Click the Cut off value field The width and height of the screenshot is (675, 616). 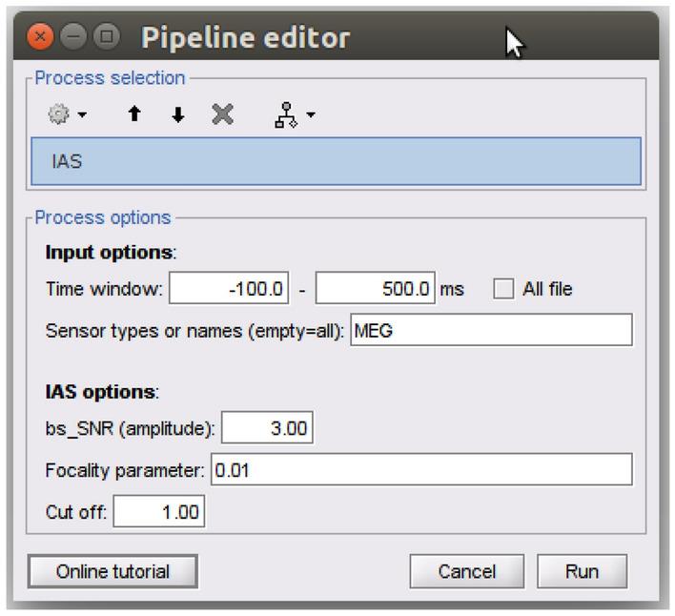point(159,512)
